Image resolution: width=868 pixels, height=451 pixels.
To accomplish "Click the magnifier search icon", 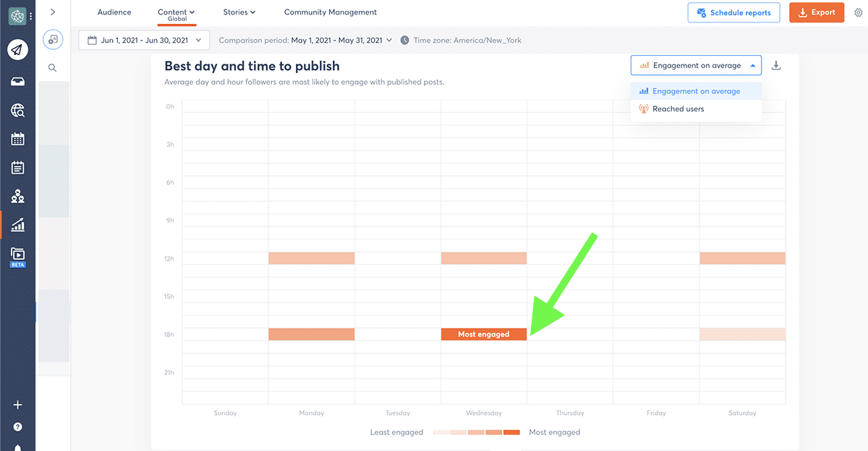I will [x=53, y=67].
